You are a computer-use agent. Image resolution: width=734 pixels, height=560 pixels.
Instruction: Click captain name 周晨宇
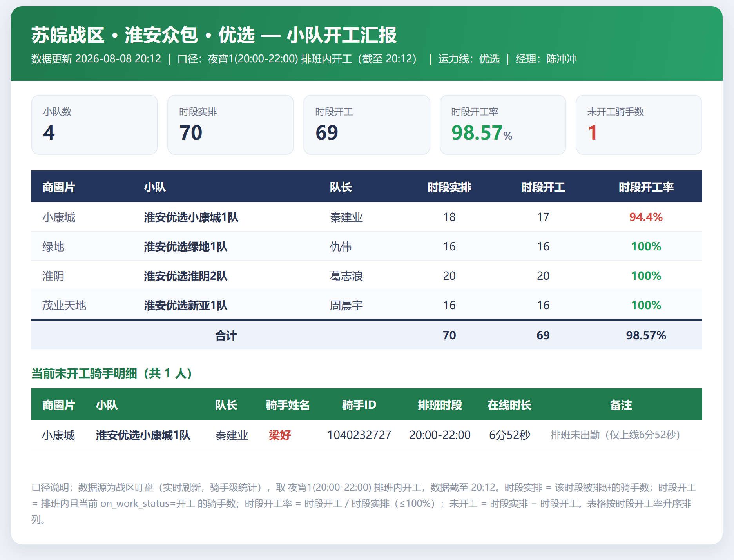click(x=346, y=305)
